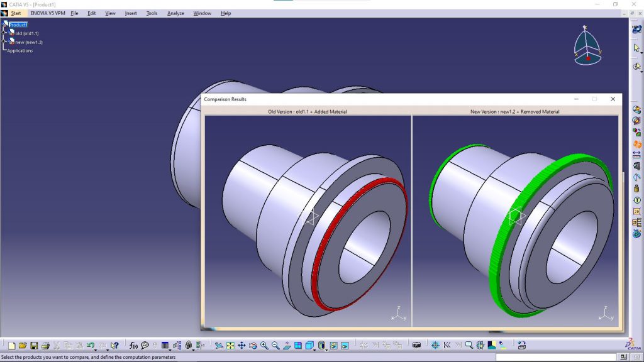Viewport: 644px width, 362px height.
Task: Click the What's This help icon
Action: pyautogui.click(x=114, y=346)
